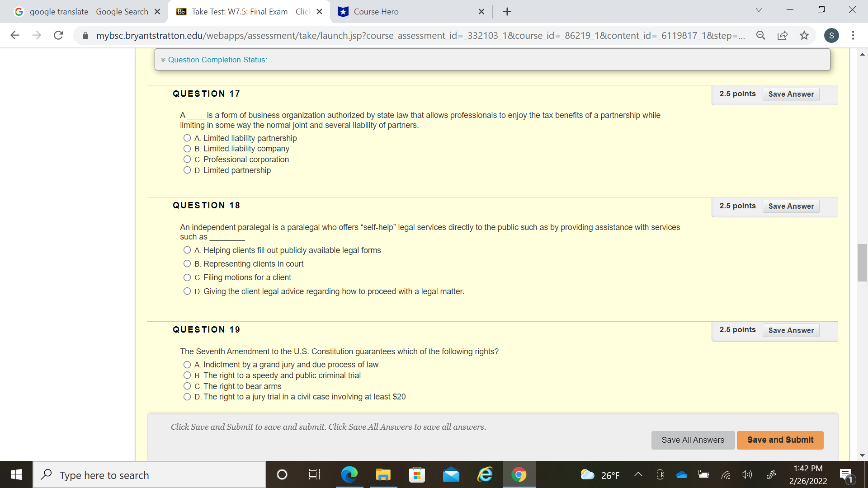Click inside the Type here to search field

[149, 475]
